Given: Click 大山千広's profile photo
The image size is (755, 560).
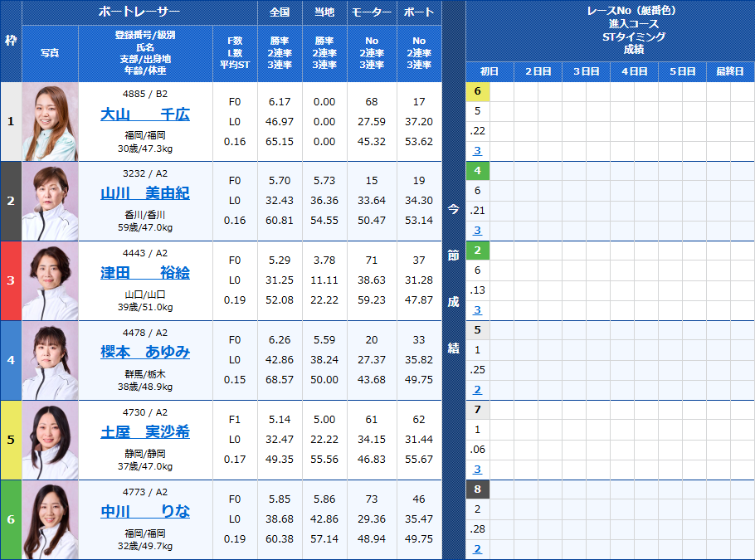Looking at the screenshot, I should point(51,121).
